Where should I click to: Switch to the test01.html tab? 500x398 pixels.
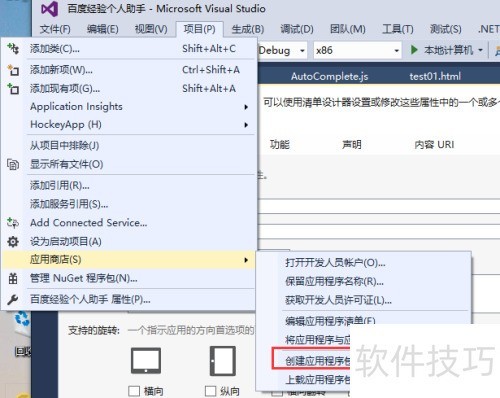pos(435,76)
